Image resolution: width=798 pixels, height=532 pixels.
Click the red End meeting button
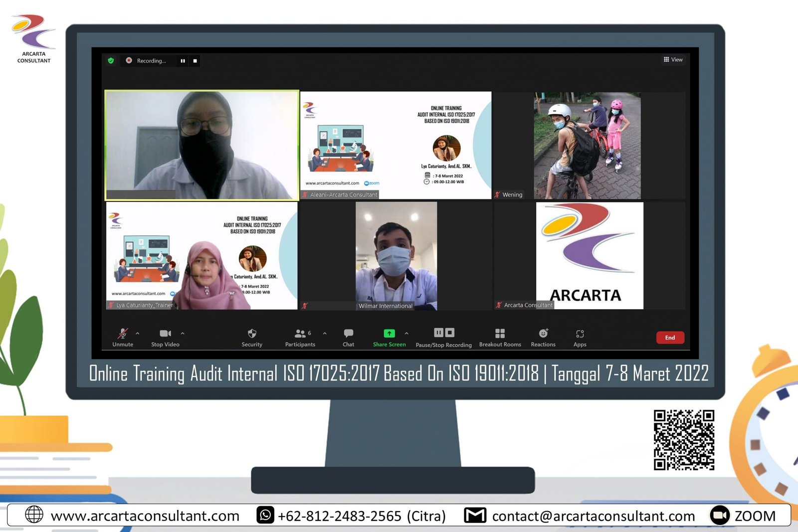coord(670,338)
